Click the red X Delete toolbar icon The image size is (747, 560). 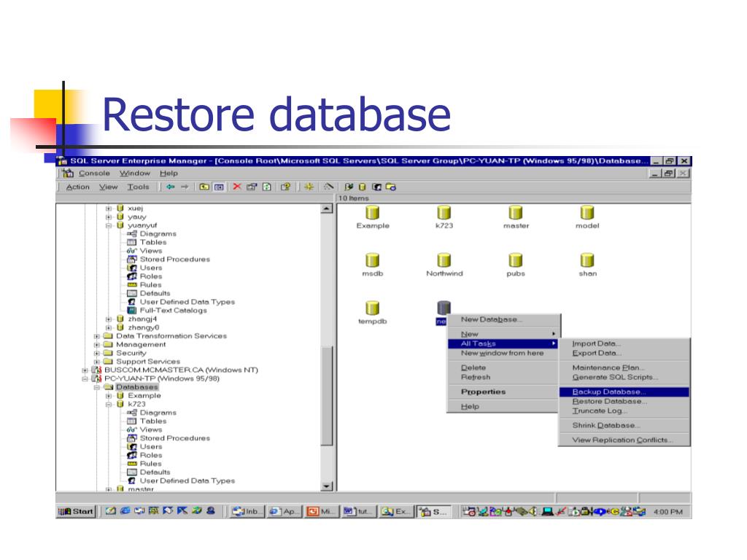(237, 187)
